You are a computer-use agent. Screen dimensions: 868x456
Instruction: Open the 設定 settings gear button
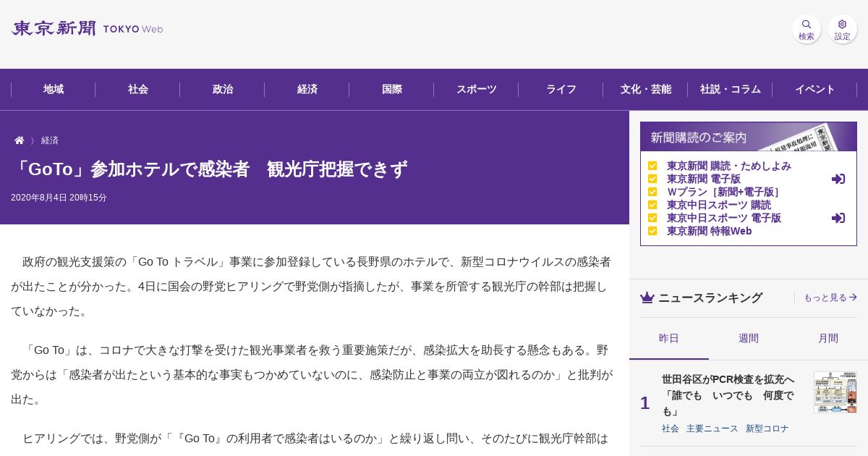843,29
